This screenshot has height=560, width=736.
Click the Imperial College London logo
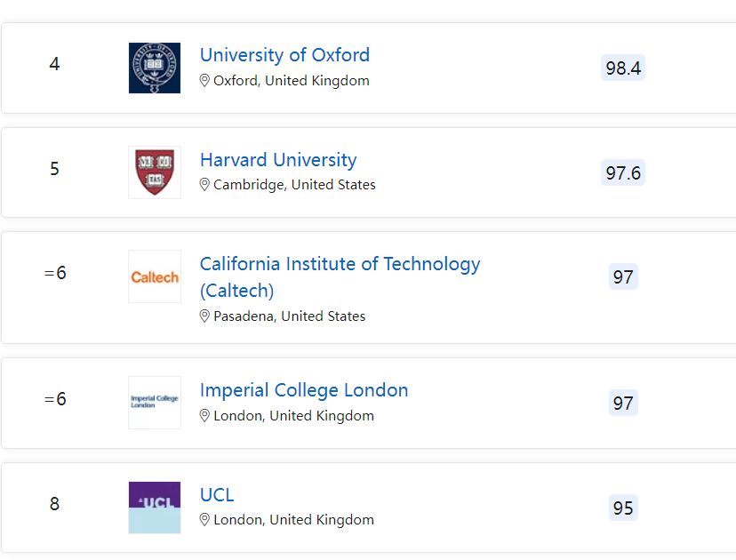(x=154, y=402)
